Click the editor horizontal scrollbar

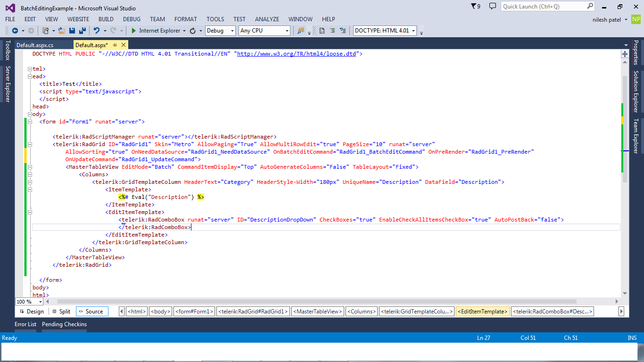click(x=317, y=301)
